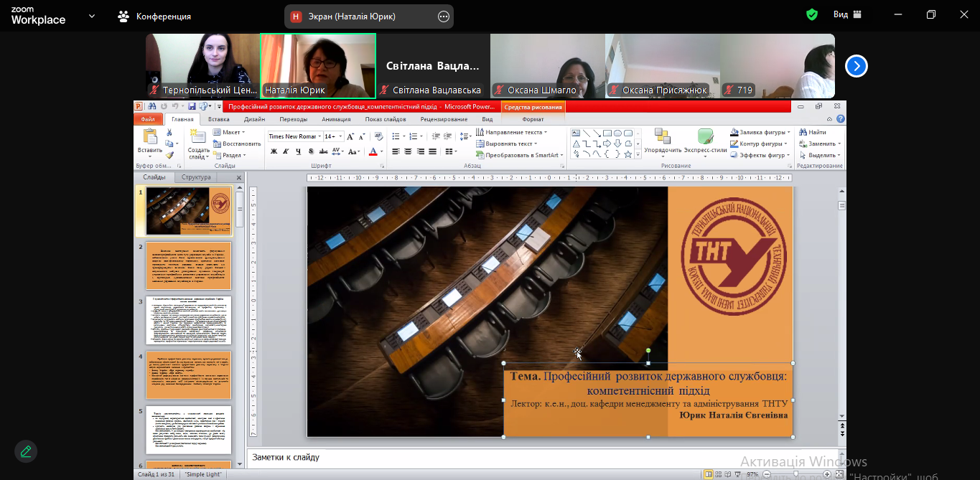Viewport: 980px width, 480px height.
Task: Click the Zoom annotation pencil icon
Action: pyautogui.click(x=26, y=451)
